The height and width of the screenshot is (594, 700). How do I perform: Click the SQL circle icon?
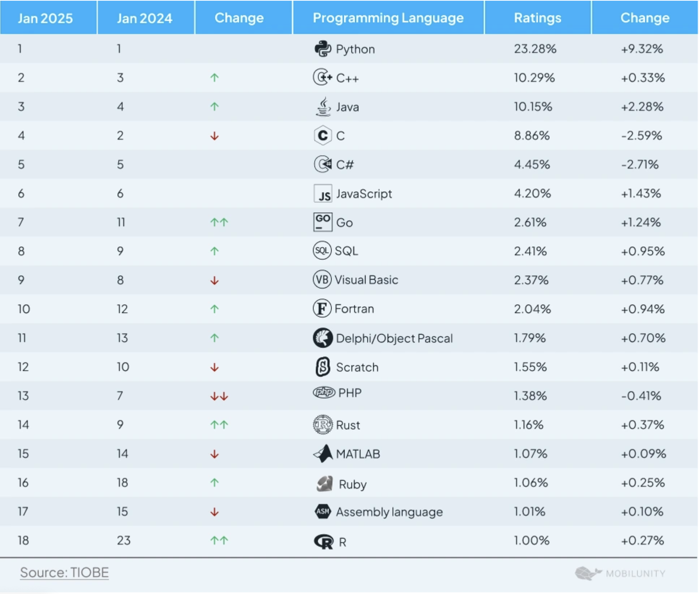click(322, 251)
